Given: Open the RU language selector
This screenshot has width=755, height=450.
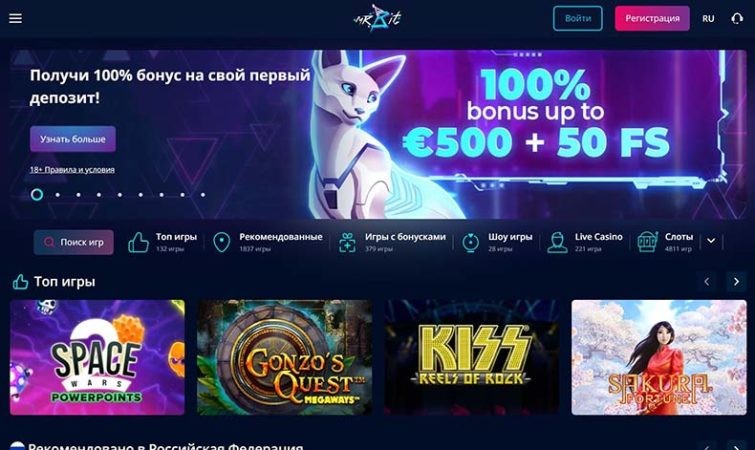Looking at the screenshot, I should 708,19.
